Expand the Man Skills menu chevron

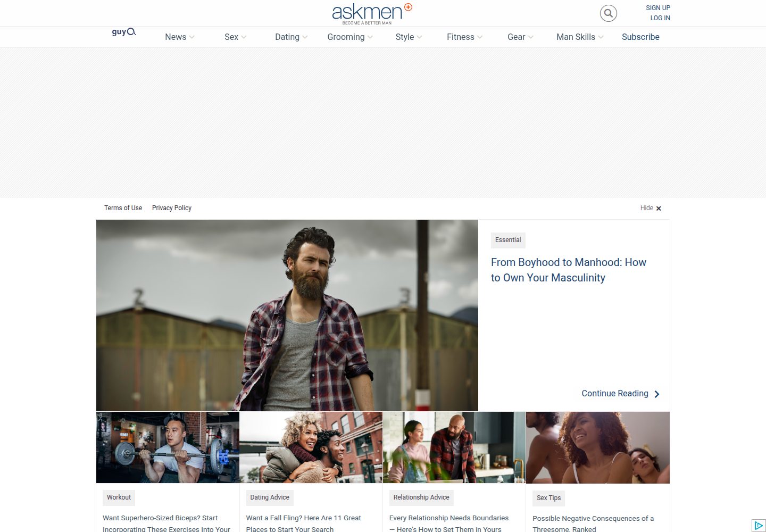pyautogui.click(x=601, y=37)
